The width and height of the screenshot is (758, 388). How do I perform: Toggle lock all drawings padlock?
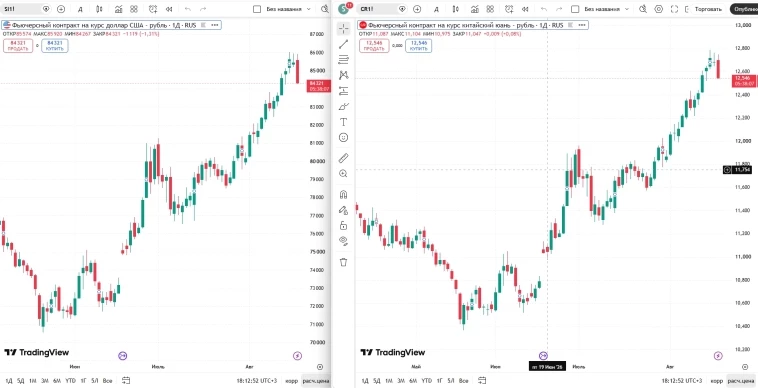pyautogui.click(x=344, y=225)
